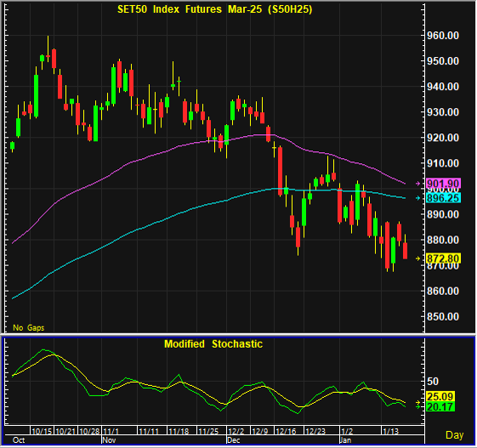Select the green 20.17 stochastic value label
477x448 pixels.
440,407
